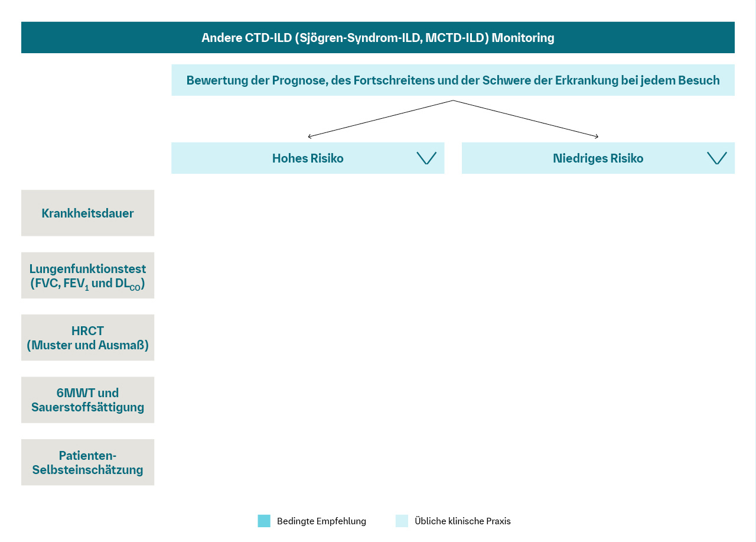Open the Hohes Risiko dropdown panel
Screen dimensions: 756x542
pos(307,158)
